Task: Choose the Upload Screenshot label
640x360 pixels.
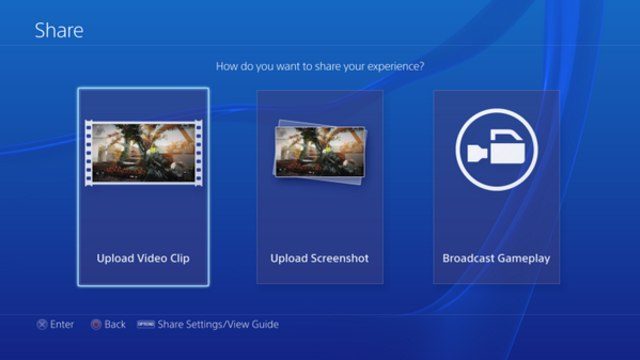Action: click(320, 258)
